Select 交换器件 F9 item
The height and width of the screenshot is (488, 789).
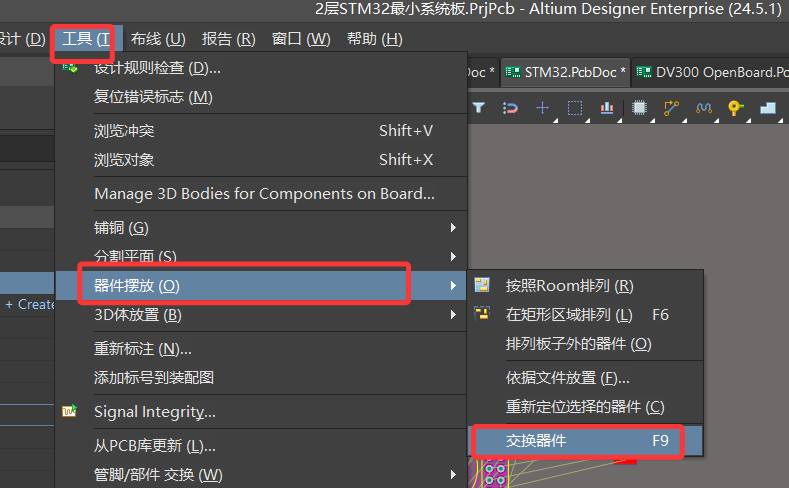[585, 441]
